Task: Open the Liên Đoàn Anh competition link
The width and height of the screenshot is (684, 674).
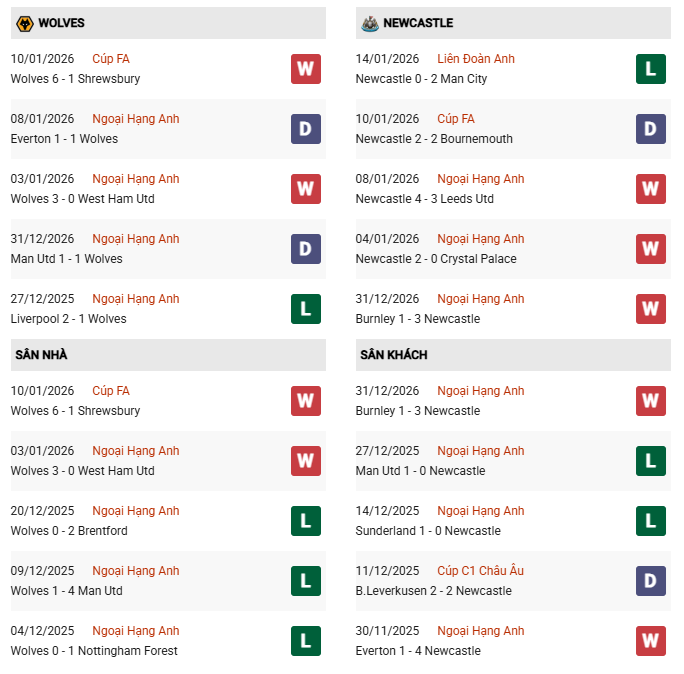Action: coord(476,59)
